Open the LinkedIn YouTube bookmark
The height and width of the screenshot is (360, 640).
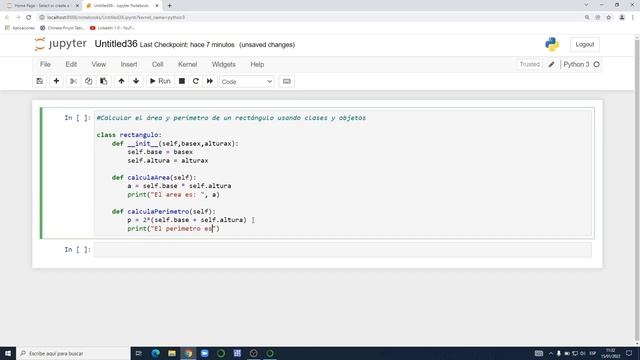coord(112,28)
